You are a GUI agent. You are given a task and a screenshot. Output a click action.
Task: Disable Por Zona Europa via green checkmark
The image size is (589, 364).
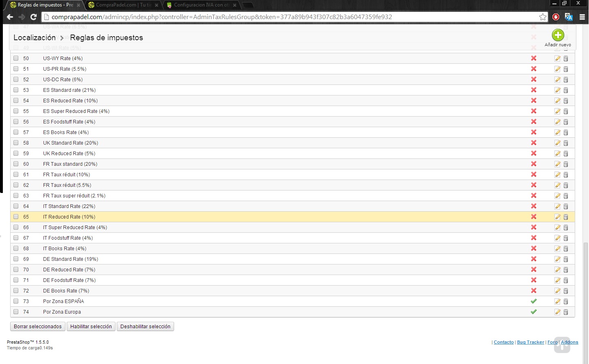point(534,312)
